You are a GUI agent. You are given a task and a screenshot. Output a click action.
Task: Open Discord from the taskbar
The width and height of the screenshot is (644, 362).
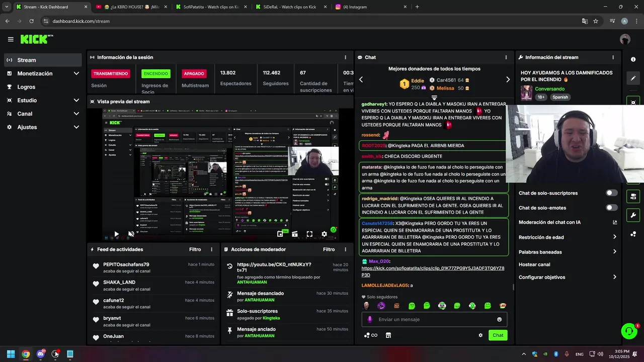coord(41,354)
